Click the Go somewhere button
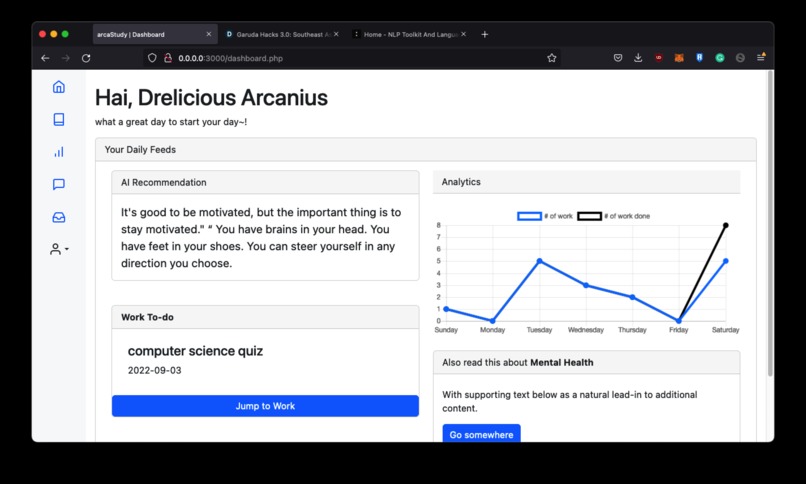Screen dimensions: 806x484 click(481, 434)
